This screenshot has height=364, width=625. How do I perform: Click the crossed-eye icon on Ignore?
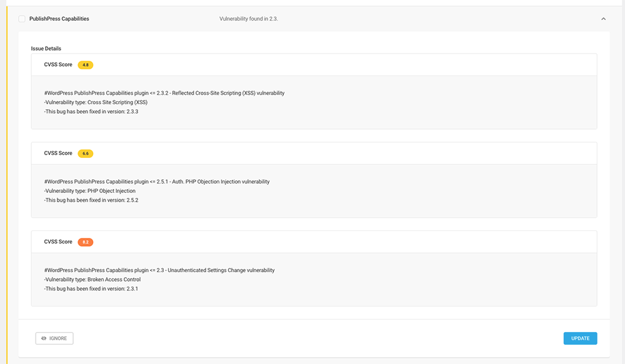click(x=44, y=338)
